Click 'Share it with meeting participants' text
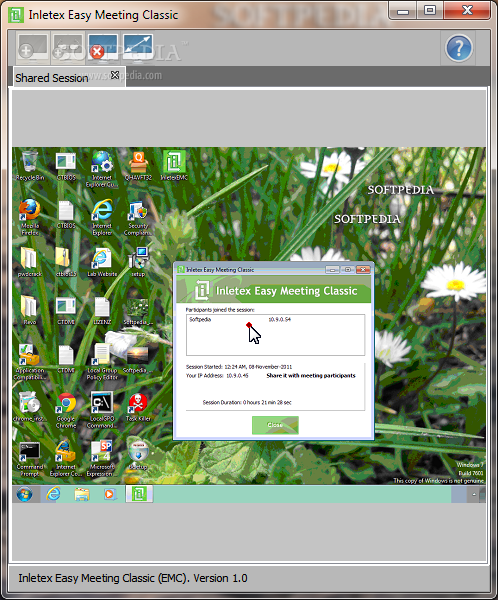 coord(311,375)
